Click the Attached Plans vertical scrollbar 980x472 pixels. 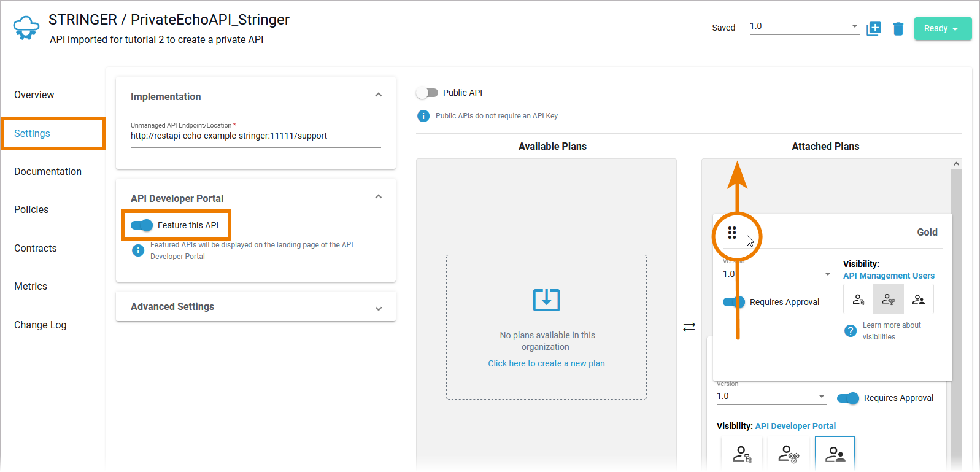956,307
